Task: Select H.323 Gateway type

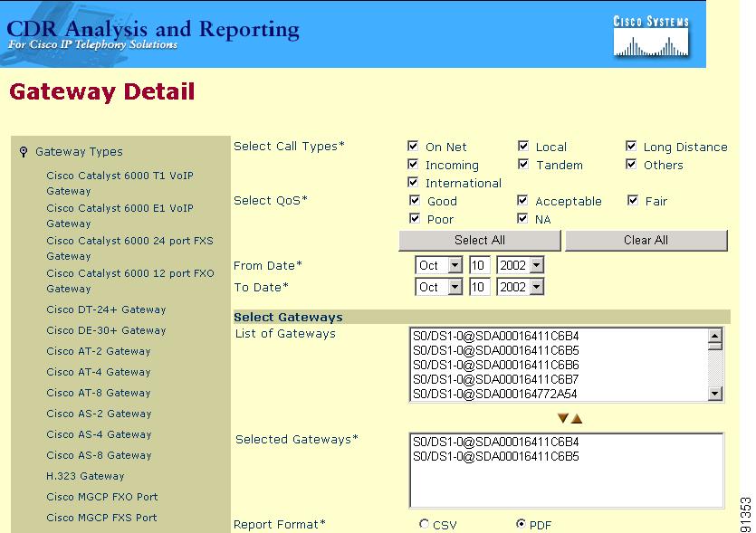Action: click(85, 476)
